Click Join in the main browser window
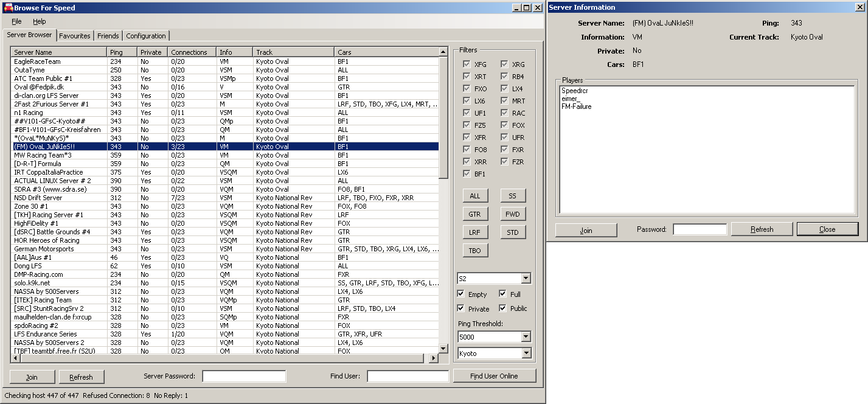This screenshot has height=404, width=868. (x=32, y=377)
